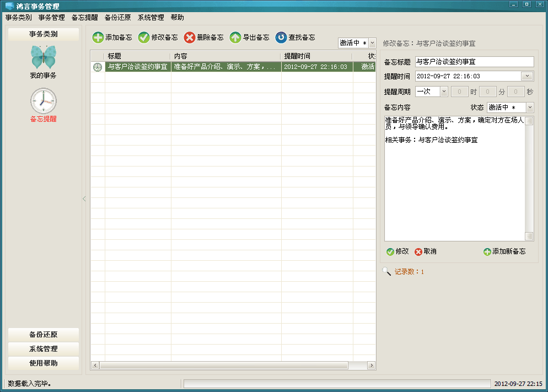Viewport: 548px width, 392px height.
Task: Open the 系统管理 menu
Action: tap(151, 18)
